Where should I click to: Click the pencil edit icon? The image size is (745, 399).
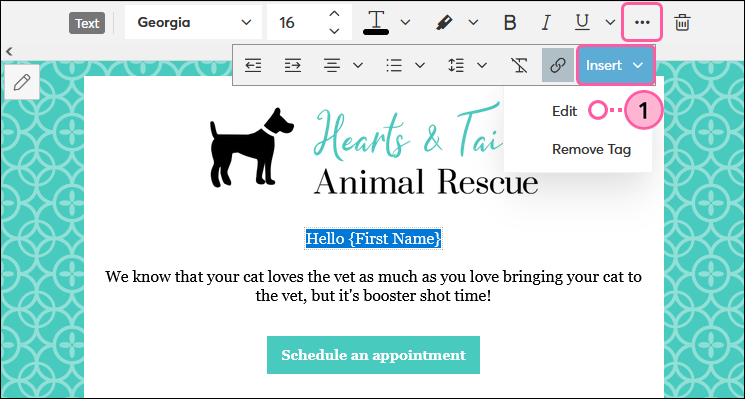click(21, 82)
